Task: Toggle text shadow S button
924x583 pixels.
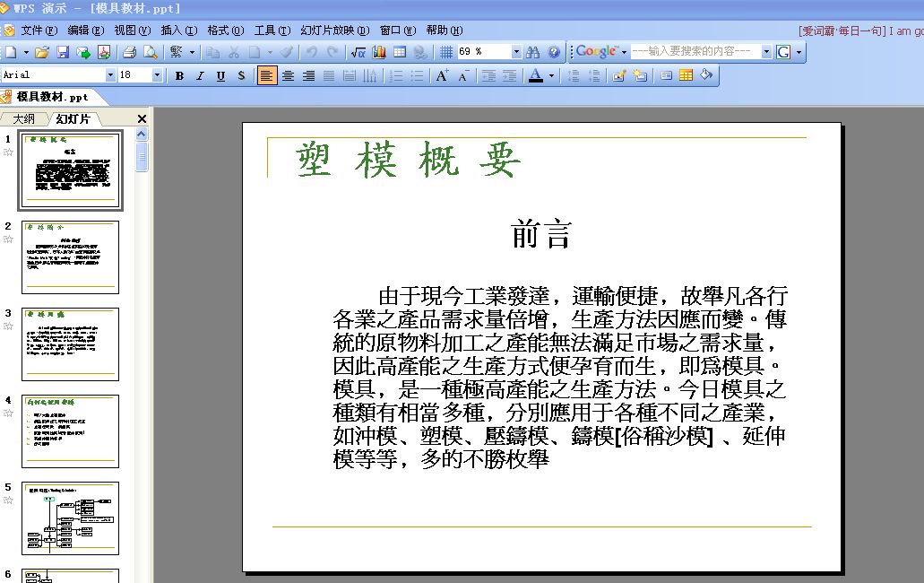Action: pyautogui.click(x=241, y=75)
